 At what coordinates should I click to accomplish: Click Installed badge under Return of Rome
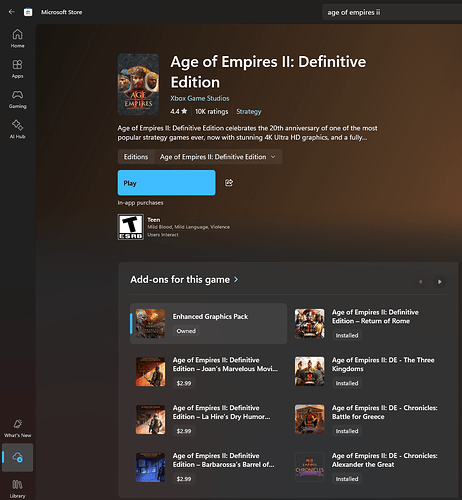click(347, 335)
